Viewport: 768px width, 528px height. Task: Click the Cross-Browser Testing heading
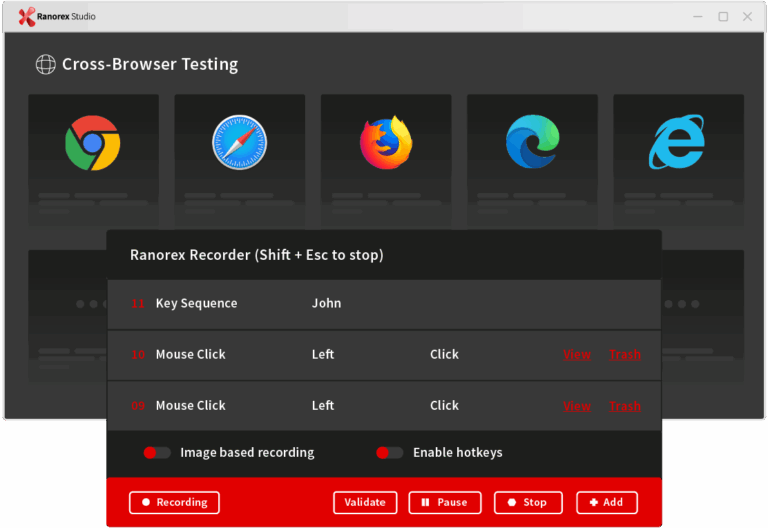click(x=150, y=64)
